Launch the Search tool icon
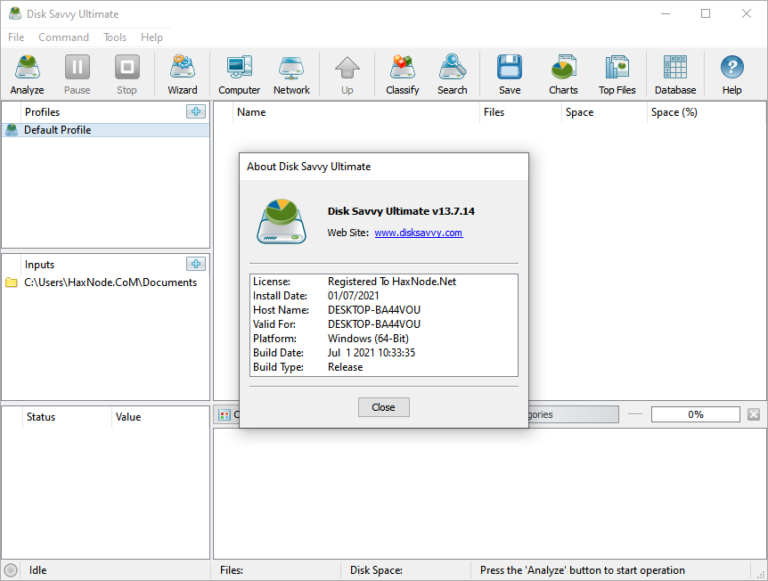Image resolution: width=768 pixels, height=581 pixels. click(x=452, y=74)
